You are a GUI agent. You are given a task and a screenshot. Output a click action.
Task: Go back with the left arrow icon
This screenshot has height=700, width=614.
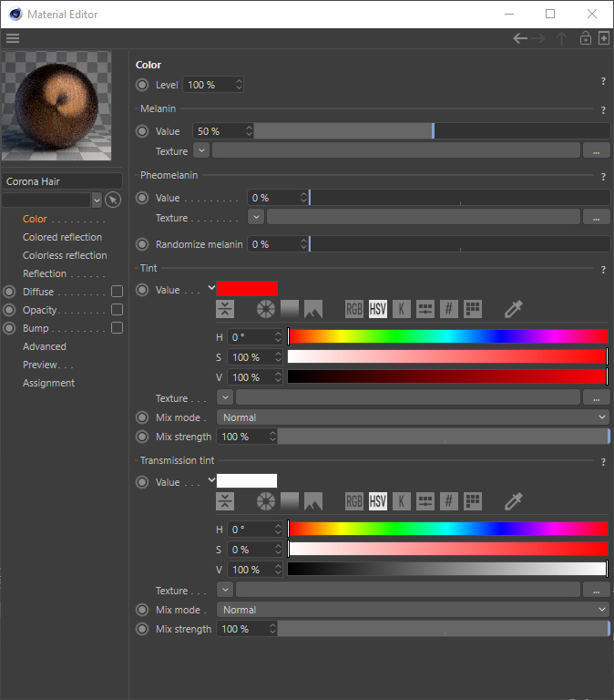pyautogui.click(x=520, y=38)
